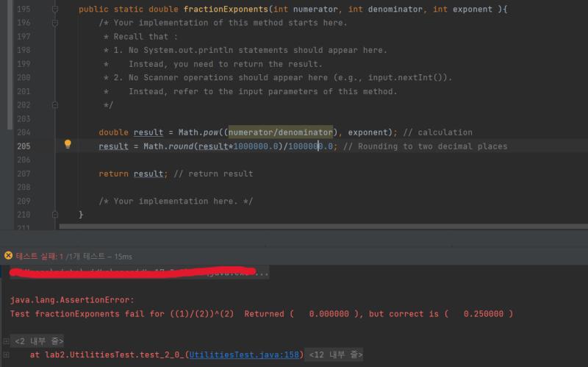This screenshot has width=588, height=367.
Task: Click the fractionExponents method name in the signature
Action: coord(226,9)
